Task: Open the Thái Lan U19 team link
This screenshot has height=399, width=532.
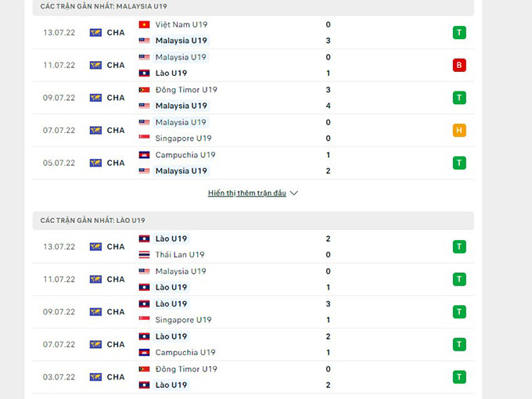Action: 180,255
